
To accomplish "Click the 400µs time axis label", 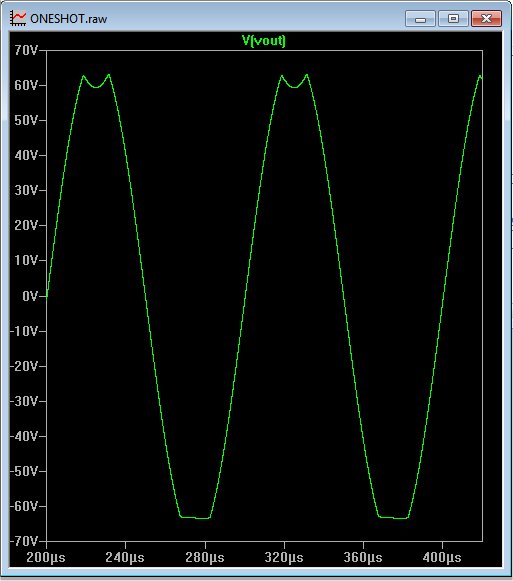I will pos(442,557).
